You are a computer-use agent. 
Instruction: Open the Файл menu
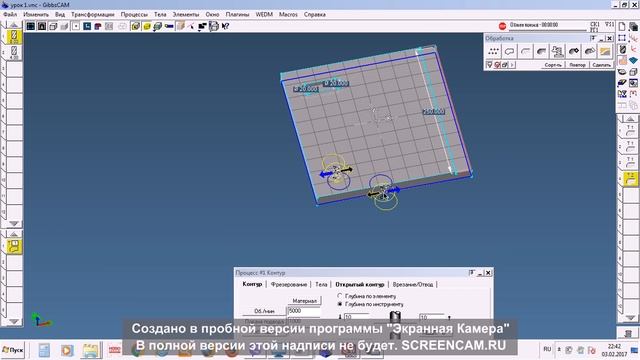(x=10, y=14)
